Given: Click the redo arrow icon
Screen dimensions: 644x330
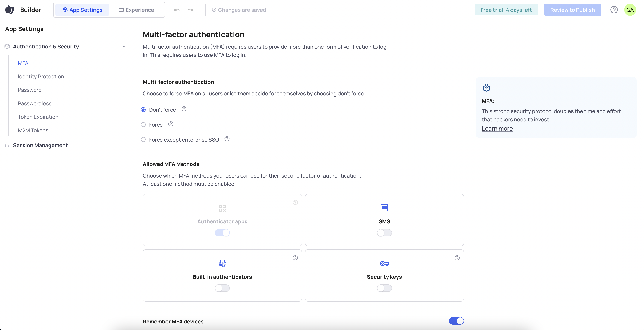Looking at the screenshot, I should [191, 10].
